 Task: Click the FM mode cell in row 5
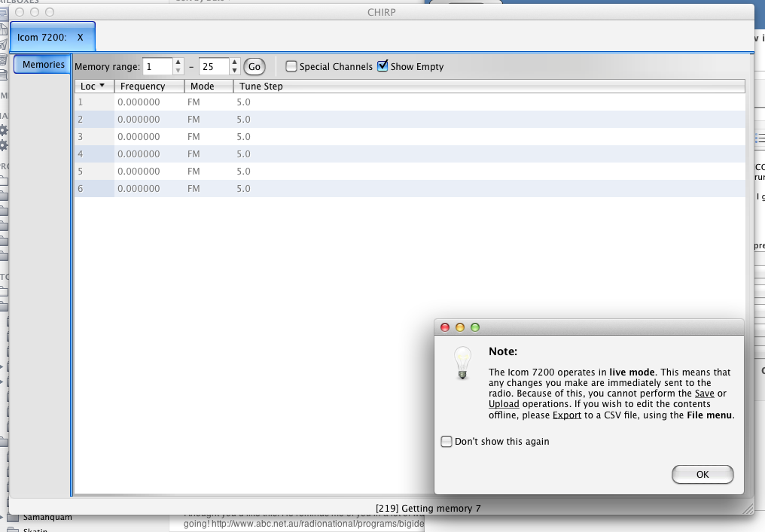209,172
